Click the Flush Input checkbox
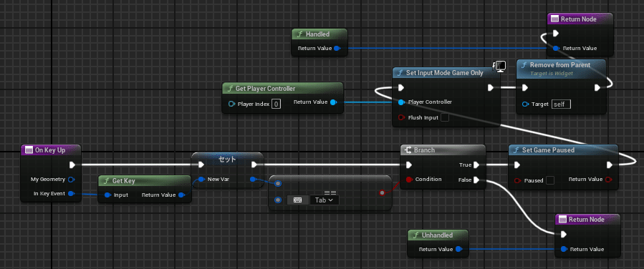The width and height of the screenshot is (644, 269). point(444,117)
